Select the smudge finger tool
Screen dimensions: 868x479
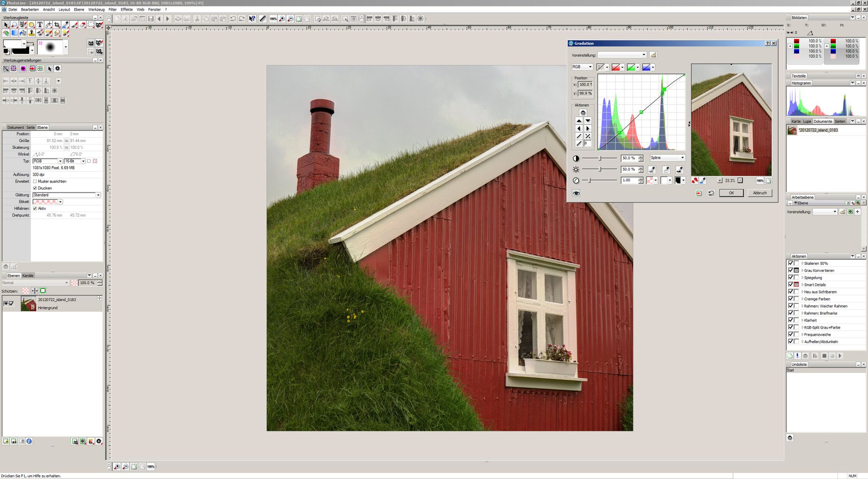point(57,33)
